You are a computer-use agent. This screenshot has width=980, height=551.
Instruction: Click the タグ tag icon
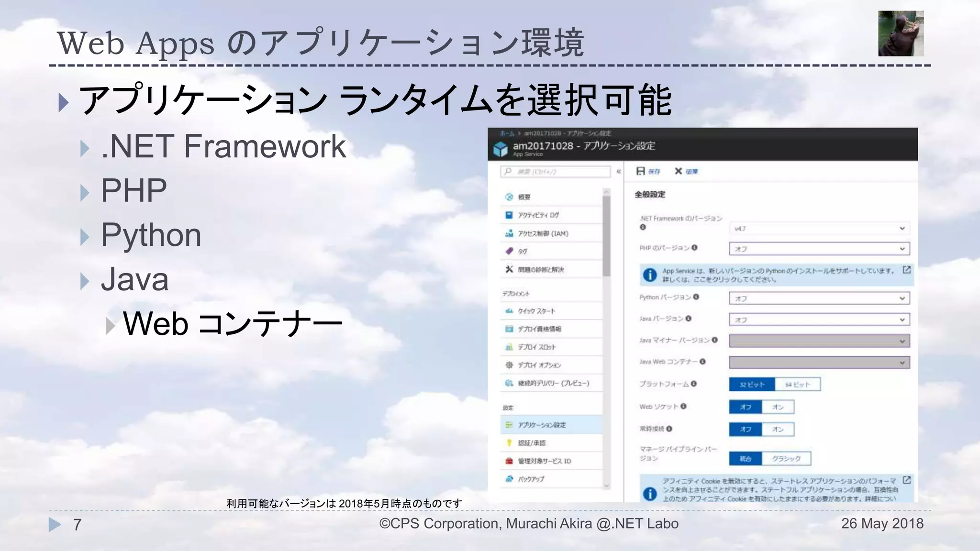click(x=509, y=251)
